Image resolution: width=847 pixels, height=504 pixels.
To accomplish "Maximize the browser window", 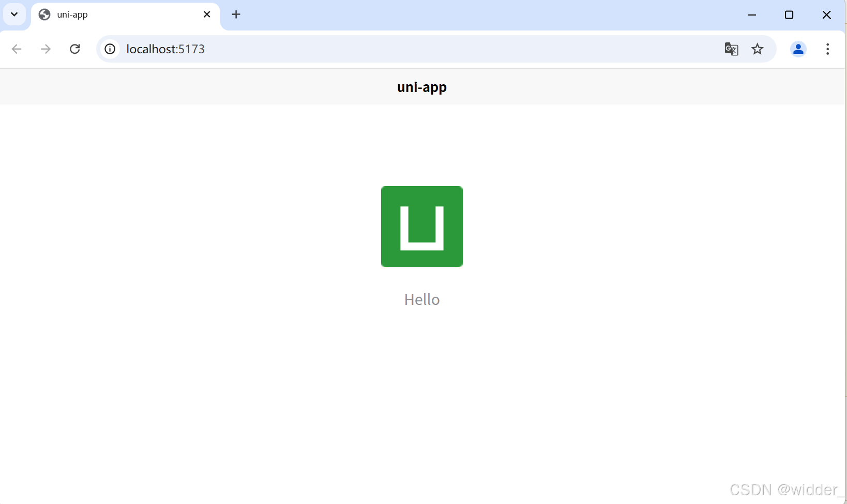I will (x=789, y=15).
